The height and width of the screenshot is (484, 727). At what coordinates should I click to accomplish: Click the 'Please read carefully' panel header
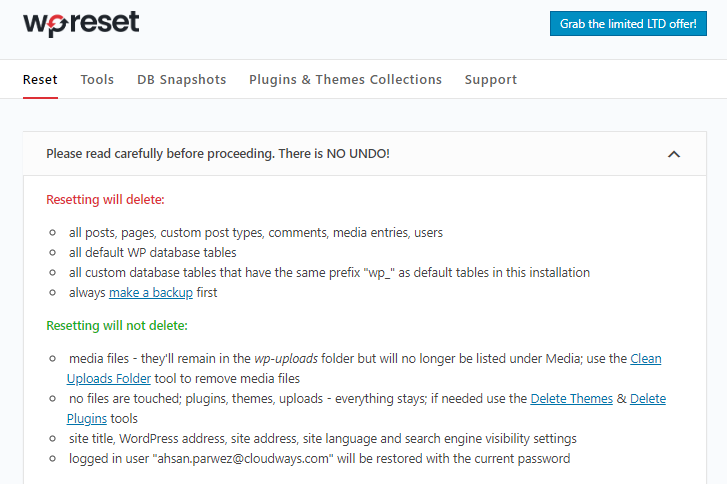coord(364,154)
